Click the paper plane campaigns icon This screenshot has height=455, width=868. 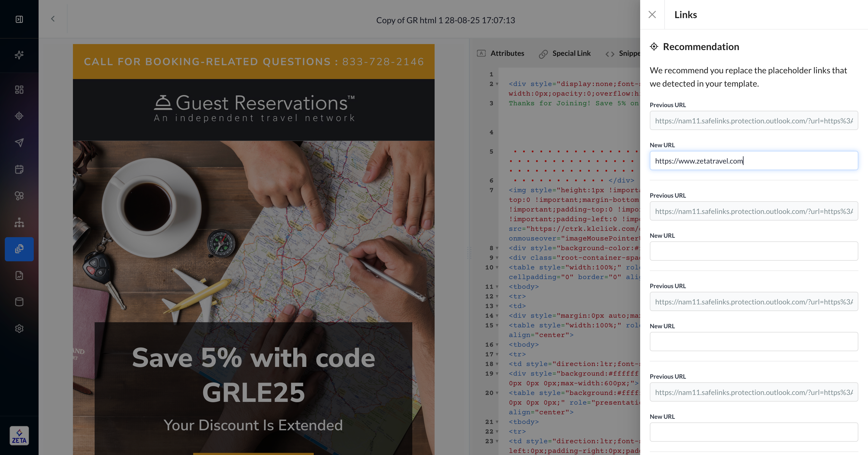[19, 142]
